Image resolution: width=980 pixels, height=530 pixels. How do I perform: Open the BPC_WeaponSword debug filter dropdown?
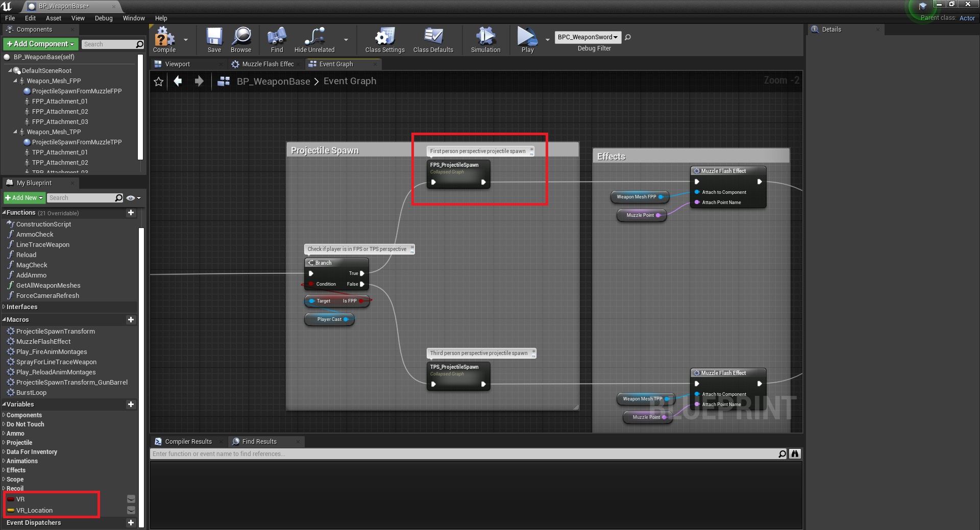click(587, 37)
